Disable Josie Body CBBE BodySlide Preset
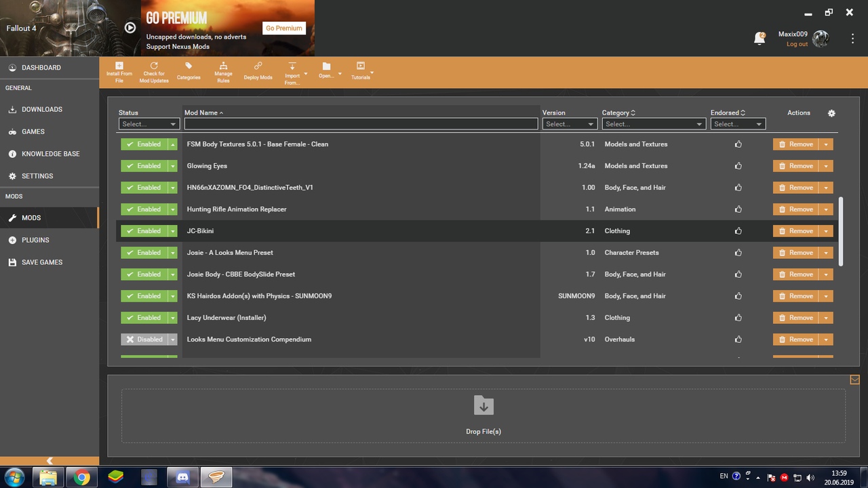The image size is (868, 488). pos(144,274)
